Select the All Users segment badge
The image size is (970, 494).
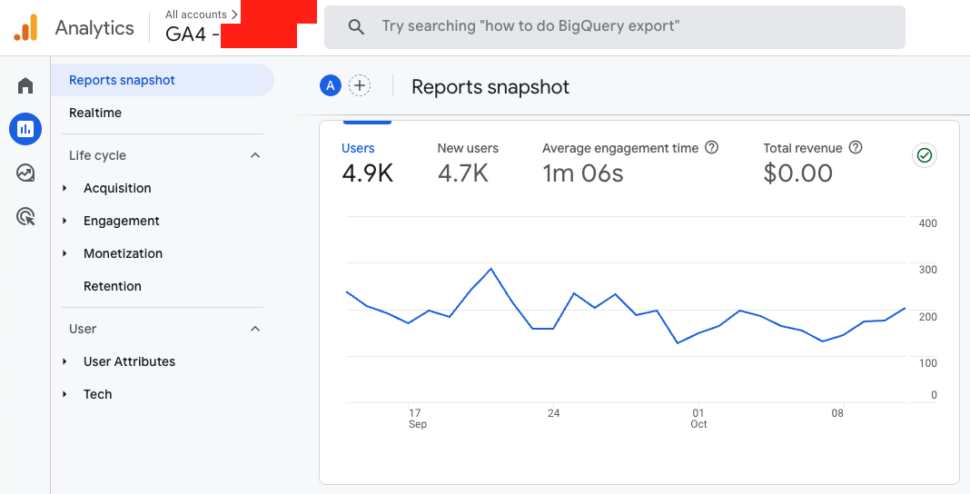tap(330, 86)
